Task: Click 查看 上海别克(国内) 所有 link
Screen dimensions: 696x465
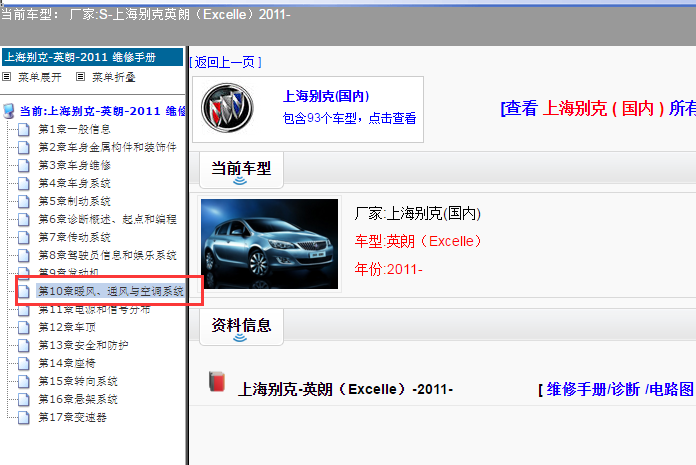Action: [x=598, y=108]
